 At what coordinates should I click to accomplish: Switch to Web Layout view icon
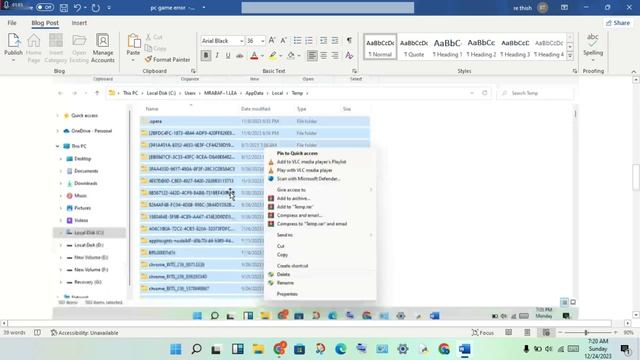point(546,333)
